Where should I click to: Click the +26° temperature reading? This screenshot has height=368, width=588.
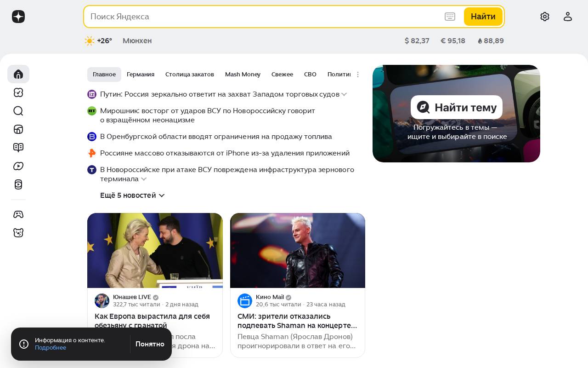pyautogui.click(x=104, y=41)
